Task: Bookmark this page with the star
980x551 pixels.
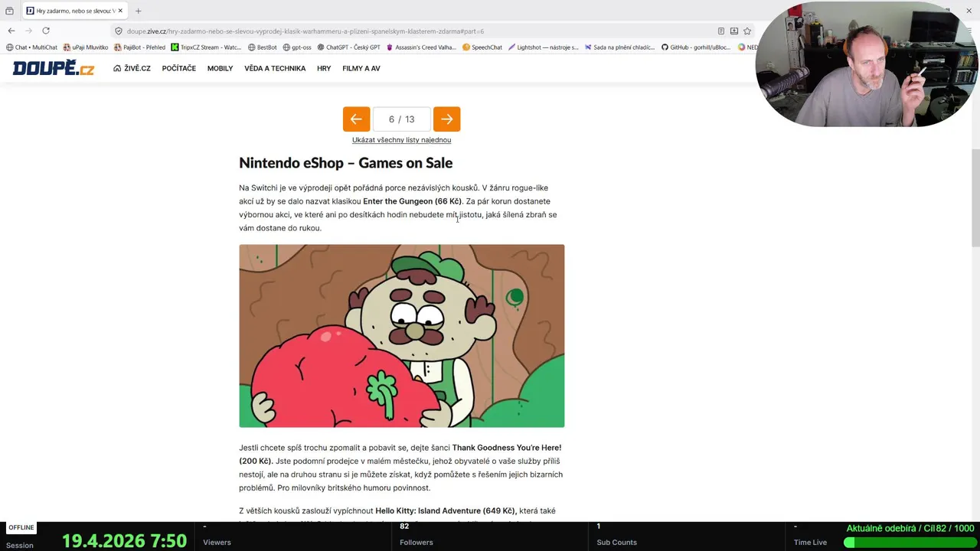Action: [x=747, y=31]
